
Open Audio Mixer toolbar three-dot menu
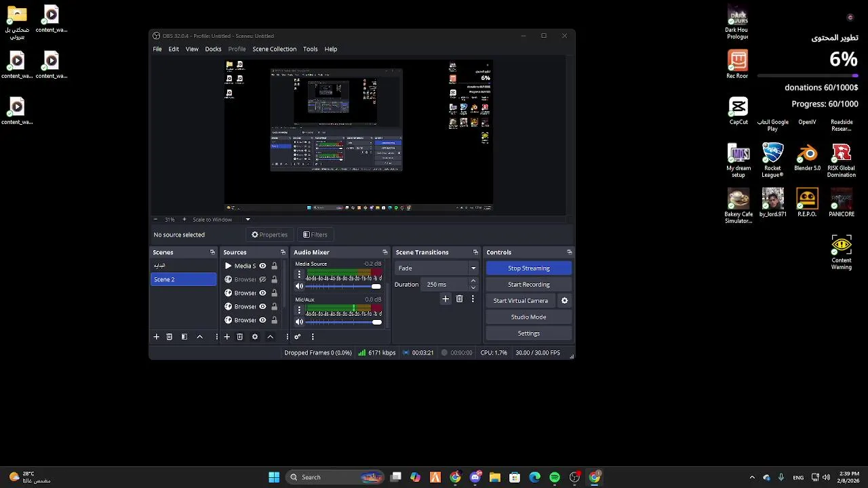coord(313,337)
